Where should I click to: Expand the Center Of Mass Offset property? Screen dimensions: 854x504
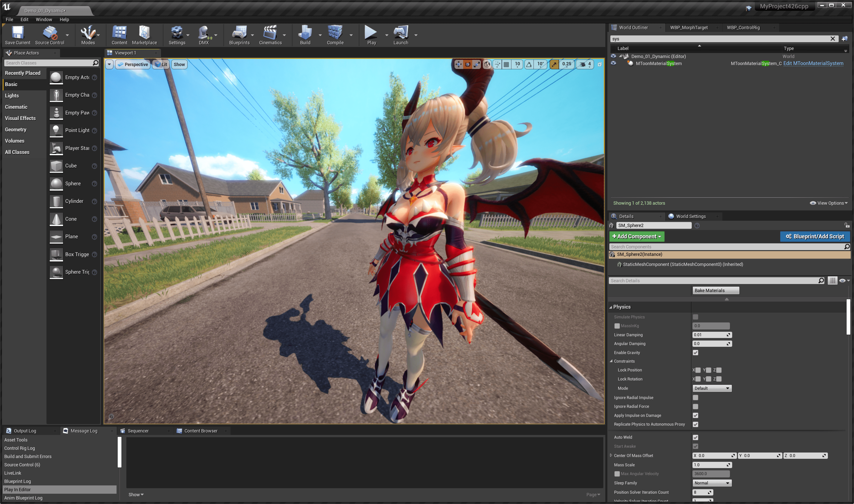[611, 456]
